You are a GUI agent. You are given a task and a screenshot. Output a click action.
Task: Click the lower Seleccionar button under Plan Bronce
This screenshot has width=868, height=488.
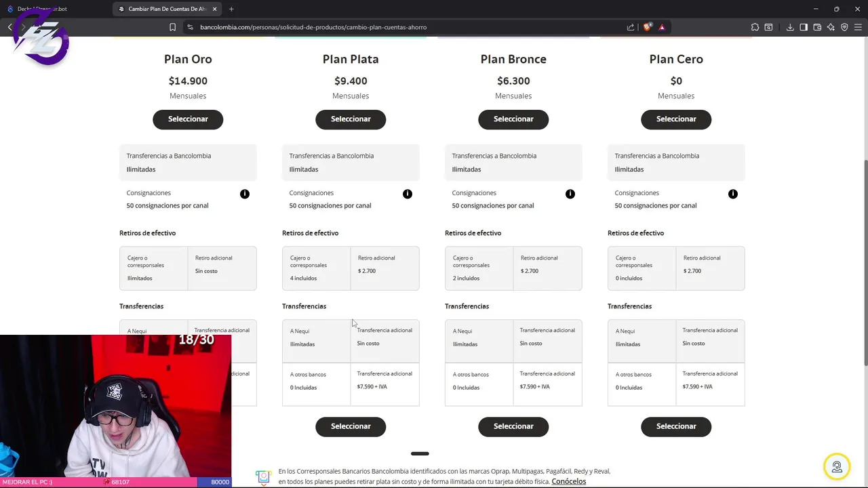pos(513,426)
